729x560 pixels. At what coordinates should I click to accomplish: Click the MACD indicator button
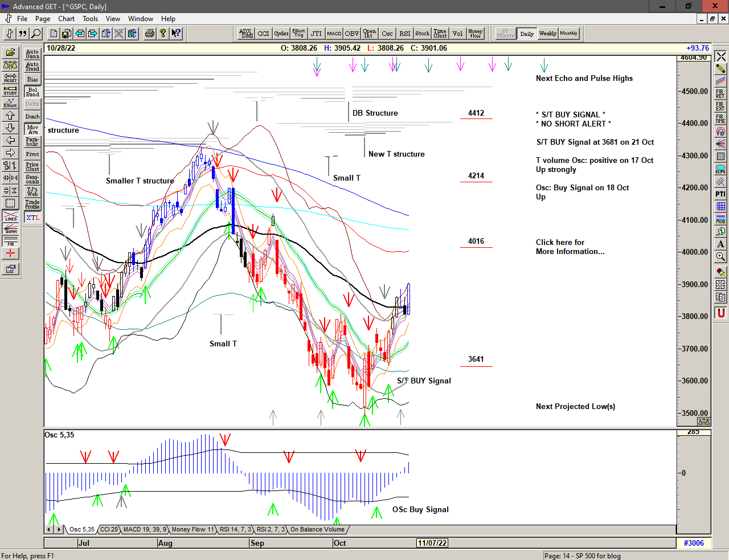334,34
